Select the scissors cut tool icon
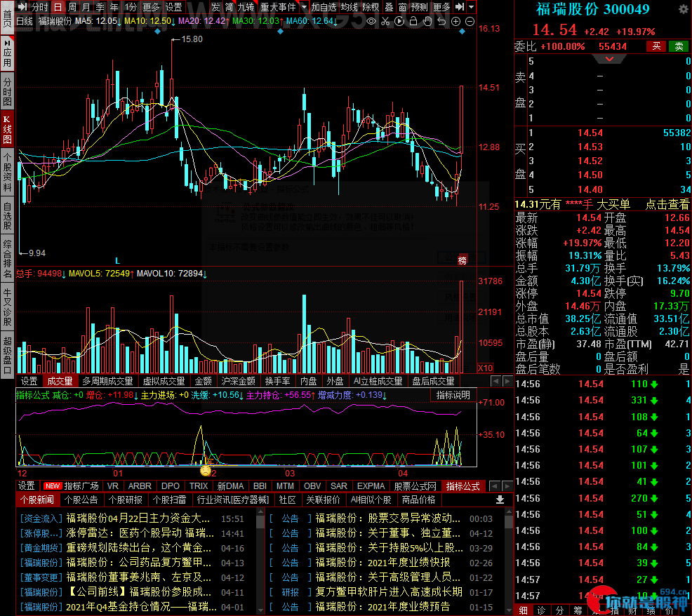692x616 pixels. pos(385,21)
